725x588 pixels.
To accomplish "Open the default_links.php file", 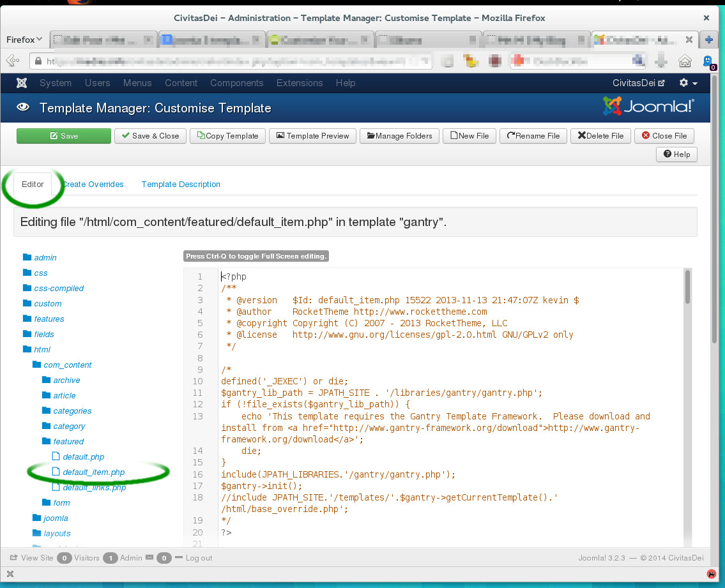I will (x=89, y=487).
